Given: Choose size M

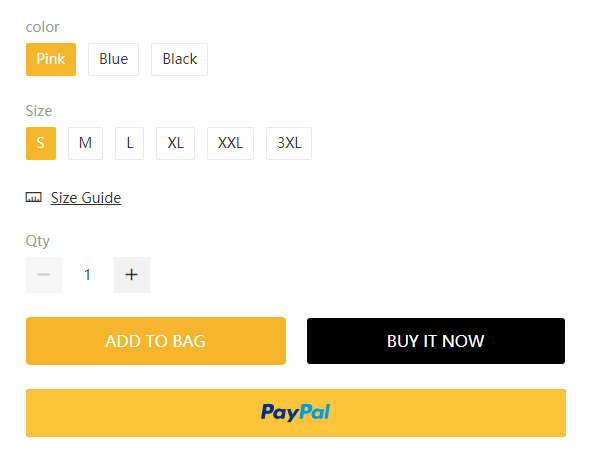Looking at the screenshot, I should [85, 143].
